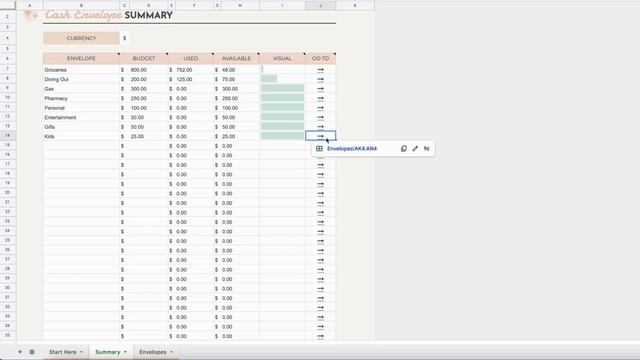Click the sheet range icon in link popup
Viewport: 640px width, 360px height.
point(319,149)
